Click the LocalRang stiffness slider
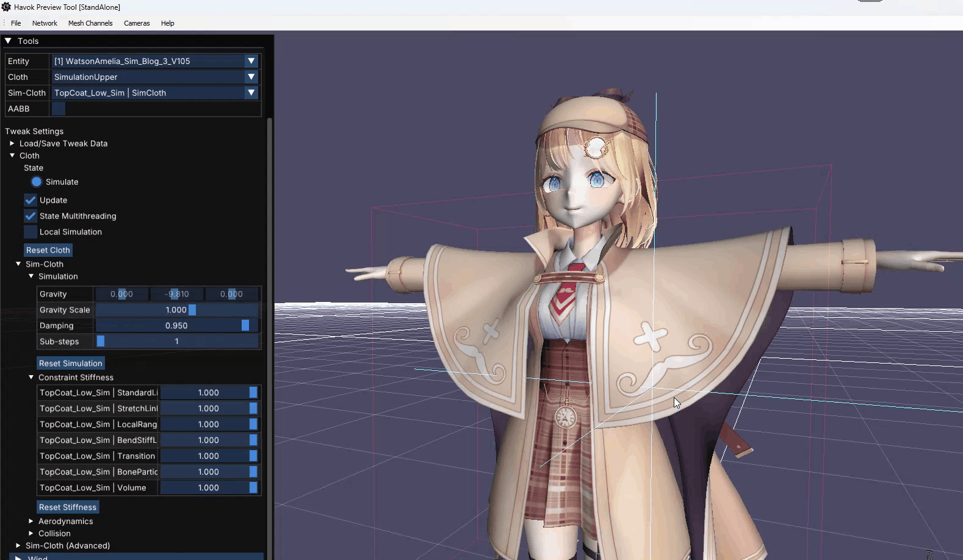Image resolution: width=963 pixels, height=560 pixels. (x=209, y=425)
